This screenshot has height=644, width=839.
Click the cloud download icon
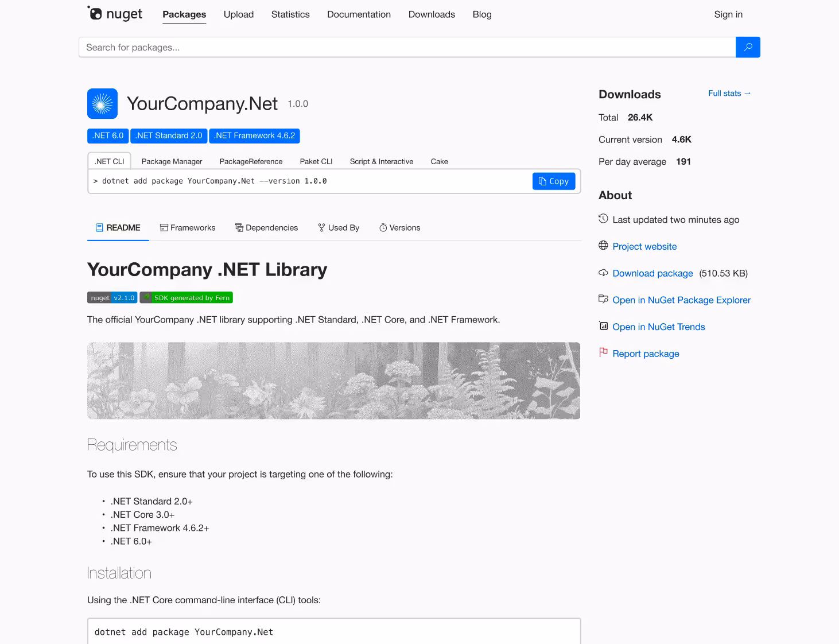pyautogui.click(x=603, y=273)
